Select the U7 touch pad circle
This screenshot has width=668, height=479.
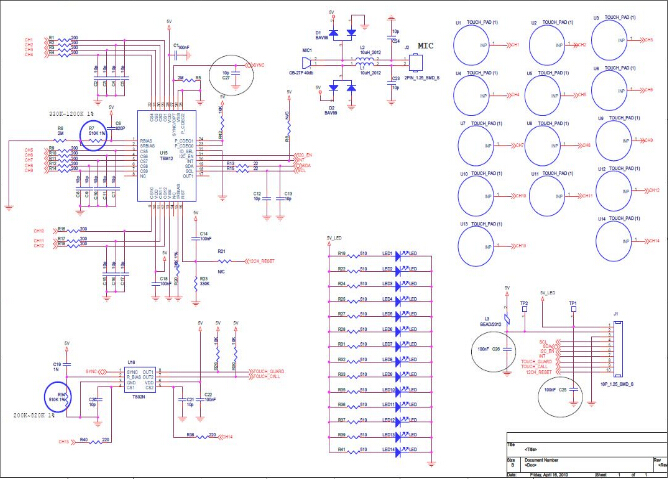coord(476,146)
